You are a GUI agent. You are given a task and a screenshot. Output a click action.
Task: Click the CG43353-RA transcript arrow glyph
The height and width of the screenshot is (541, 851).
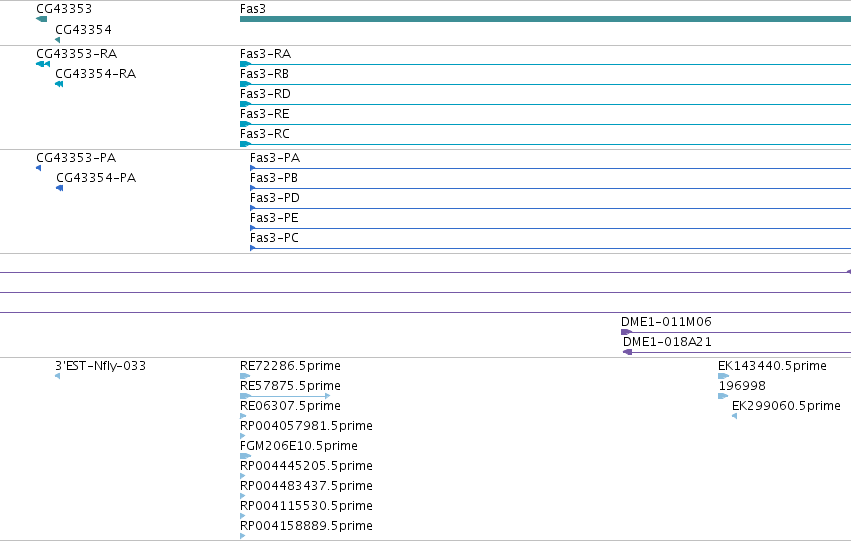[x=43, y=64]
